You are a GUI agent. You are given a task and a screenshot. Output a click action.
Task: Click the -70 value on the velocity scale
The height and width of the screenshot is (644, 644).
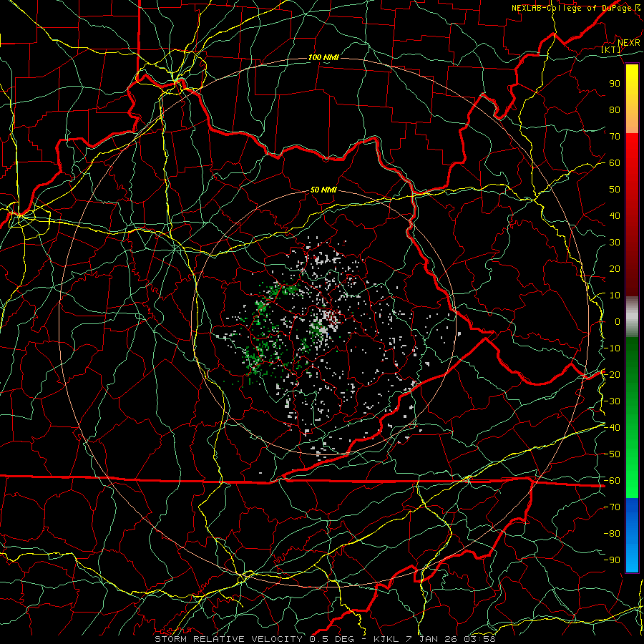612,507
